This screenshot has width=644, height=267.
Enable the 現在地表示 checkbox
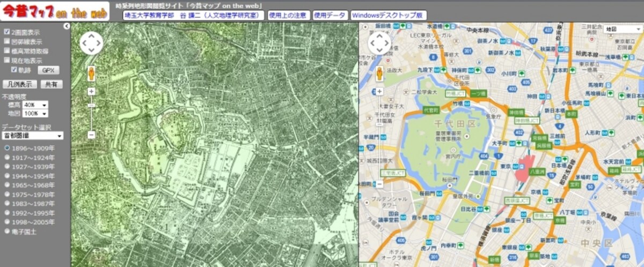[7, 61]
